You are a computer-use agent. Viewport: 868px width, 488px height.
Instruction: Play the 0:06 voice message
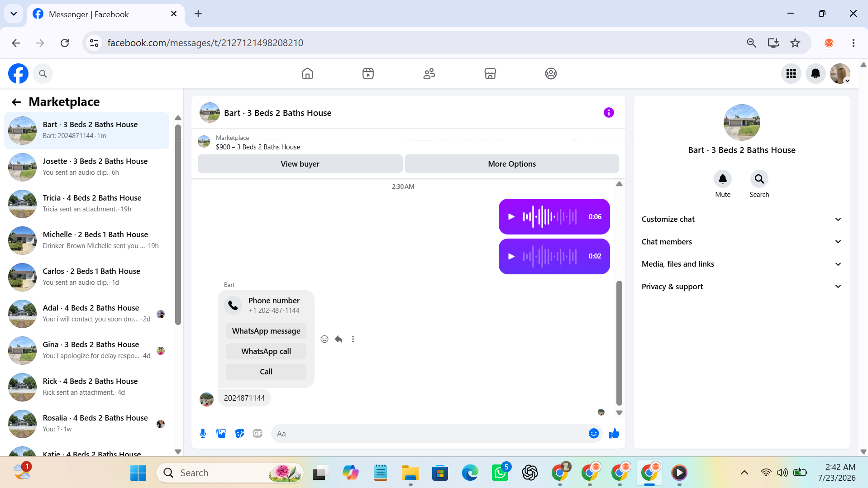tap(511, 217)
